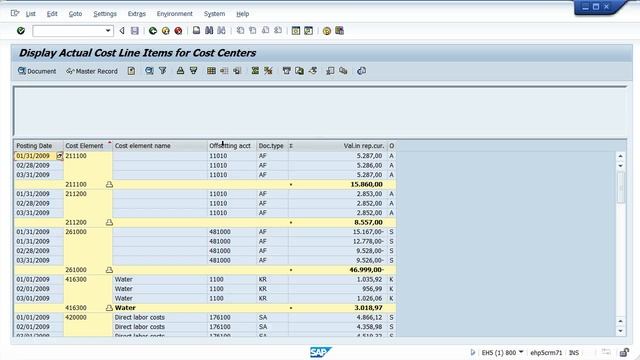This screenshot has width=640, height=360.
Task: Click the Subtotals percent icon
Action: point(268,71)
